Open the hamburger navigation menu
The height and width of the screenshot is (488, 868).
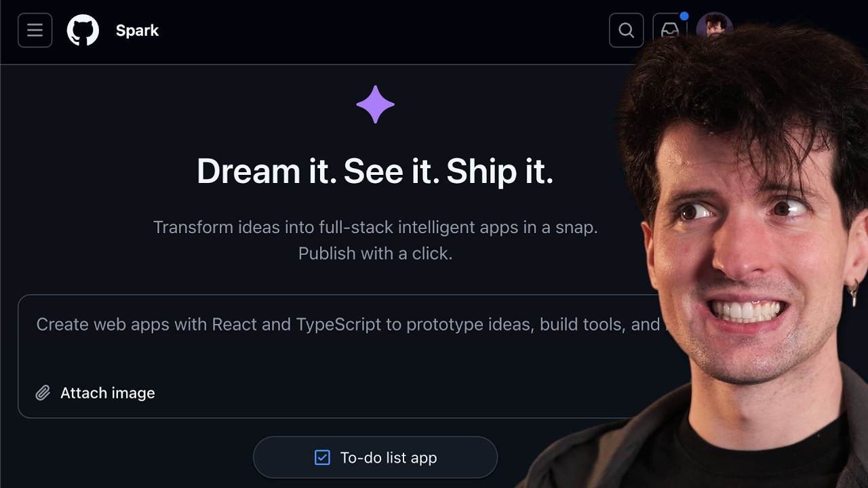point(35,30)
